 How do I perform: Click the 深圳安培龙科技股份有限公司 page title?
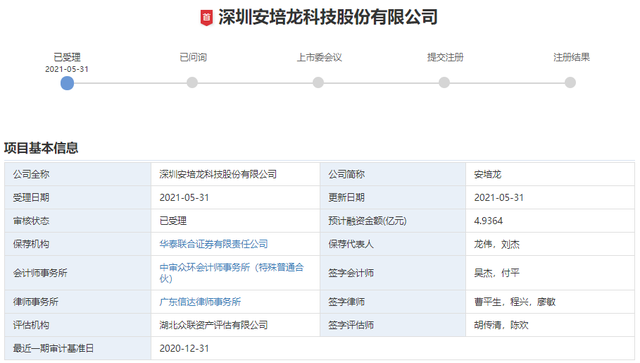328,18
